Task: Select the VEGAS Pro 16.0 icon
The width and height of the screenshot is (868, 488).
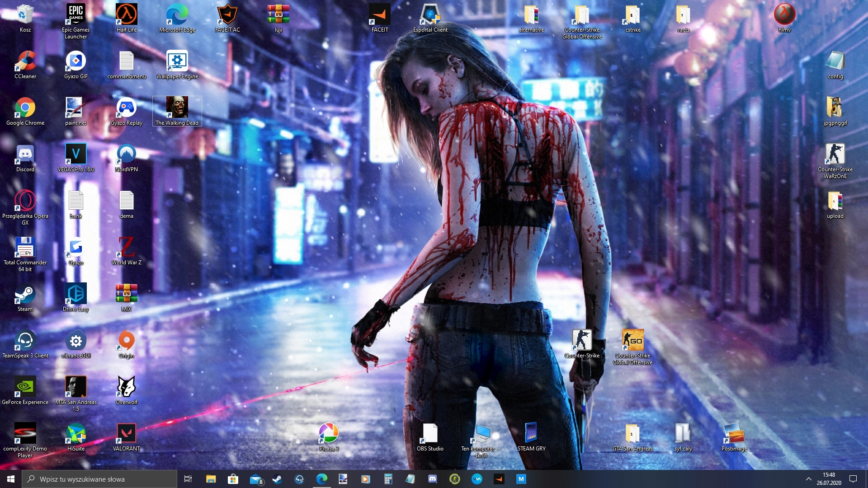Action: click(x=76, y=158)
